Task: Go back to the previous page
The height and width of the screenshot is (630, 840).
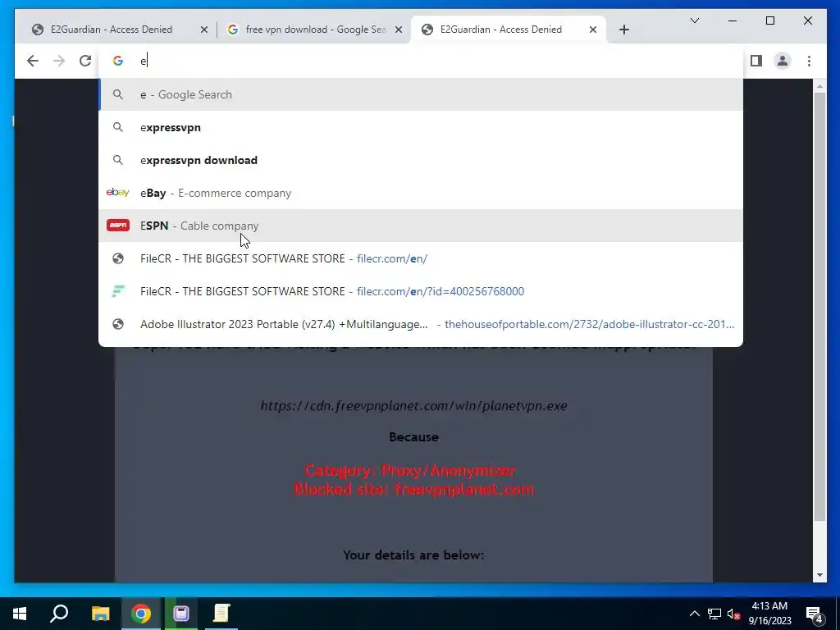Action: [x=33, y=61]
